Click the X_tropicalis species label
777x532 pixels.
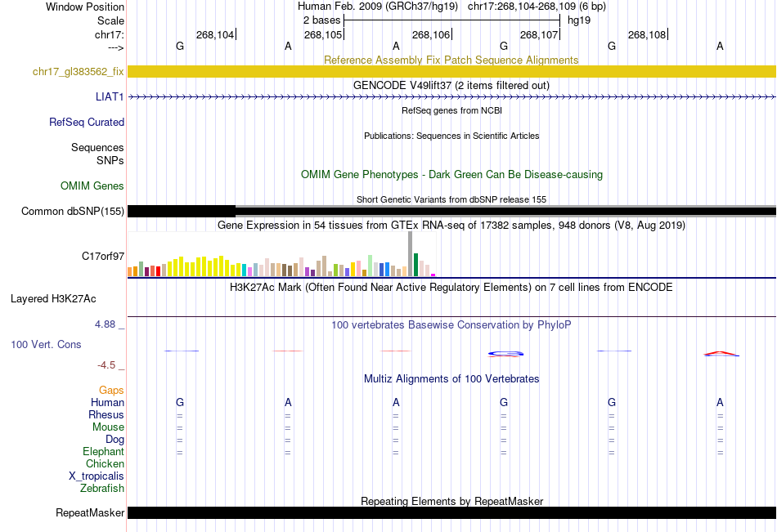pyautogui.click(x=97, y=476)
